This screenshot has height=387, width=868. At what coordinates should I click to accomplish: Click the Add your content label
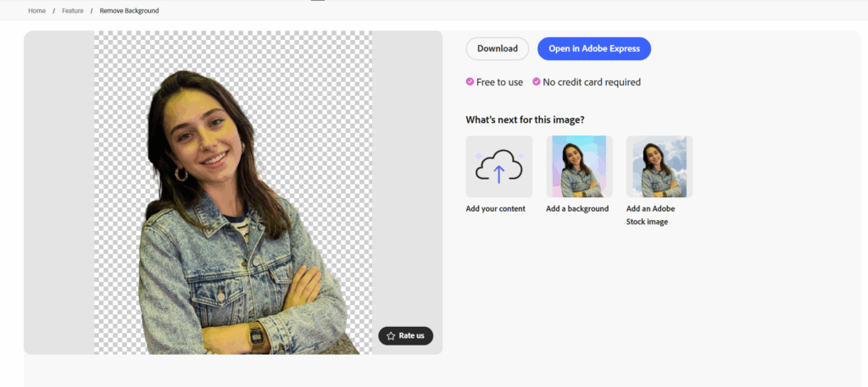pos(495,209)
